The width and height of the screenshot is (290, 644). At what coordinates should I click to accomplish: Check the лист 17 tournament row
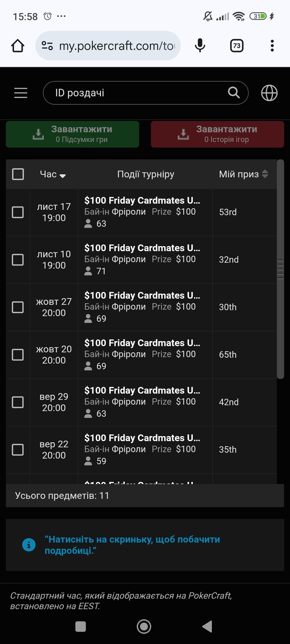point(18,212)
